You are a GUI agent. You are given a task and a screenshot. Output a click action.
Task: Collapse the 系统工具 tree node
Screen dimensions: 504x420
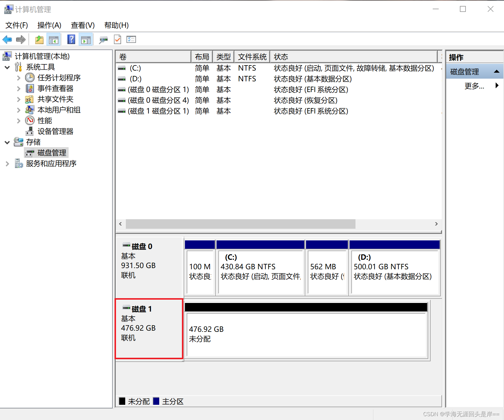(x=7, y=67)
